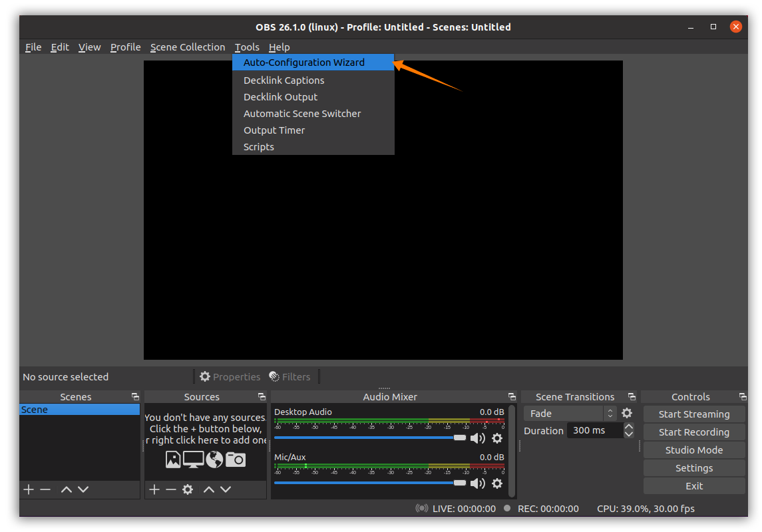Open source properties gear in Sources toolbar
The height and width of the screenshot is (532, 762).
point(188,489)
